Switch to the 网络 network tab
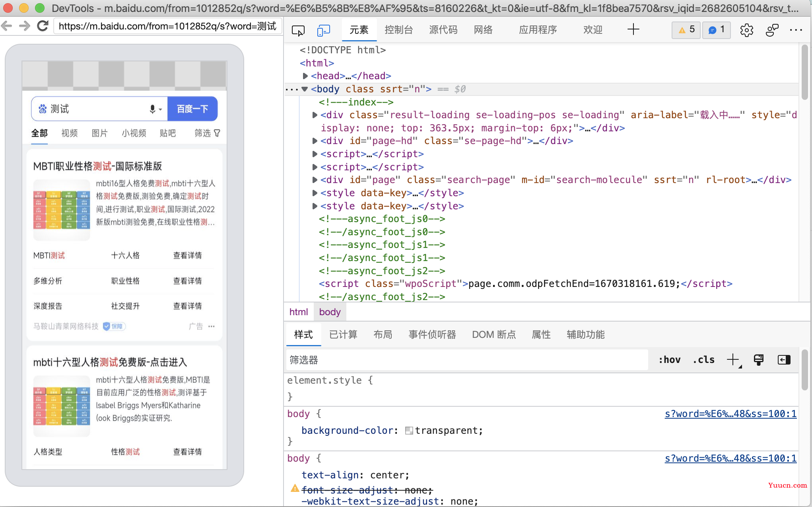This screenshot has height=507, width=812. tap(483, 30)
